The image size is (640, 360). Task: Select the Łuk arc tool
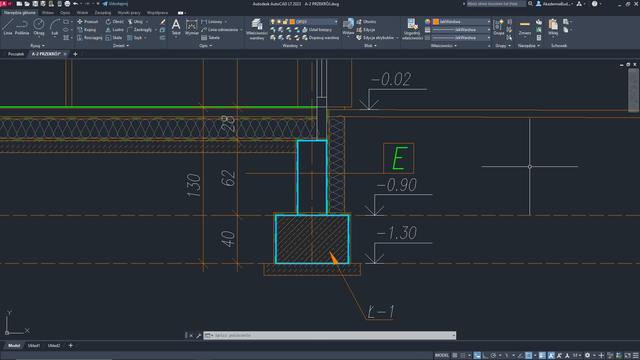tap(55, 27)
